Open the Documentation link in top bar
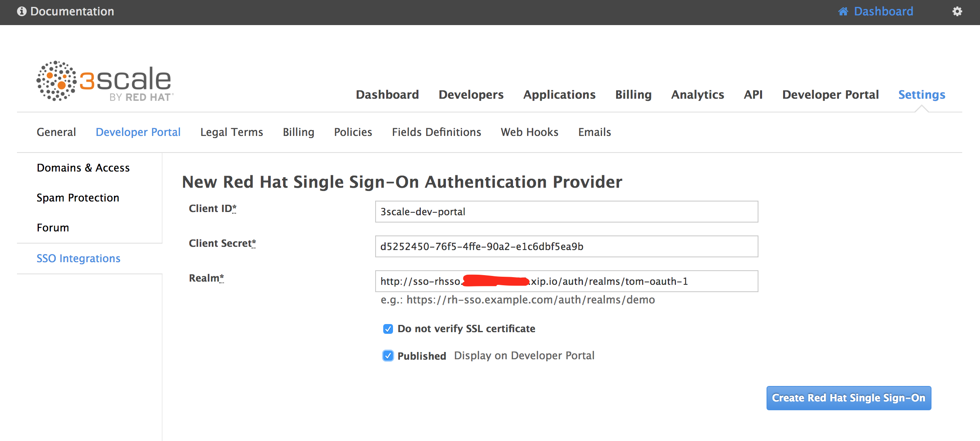The width and height of the screenshot is (980, 441). click(x=72, y=11)
